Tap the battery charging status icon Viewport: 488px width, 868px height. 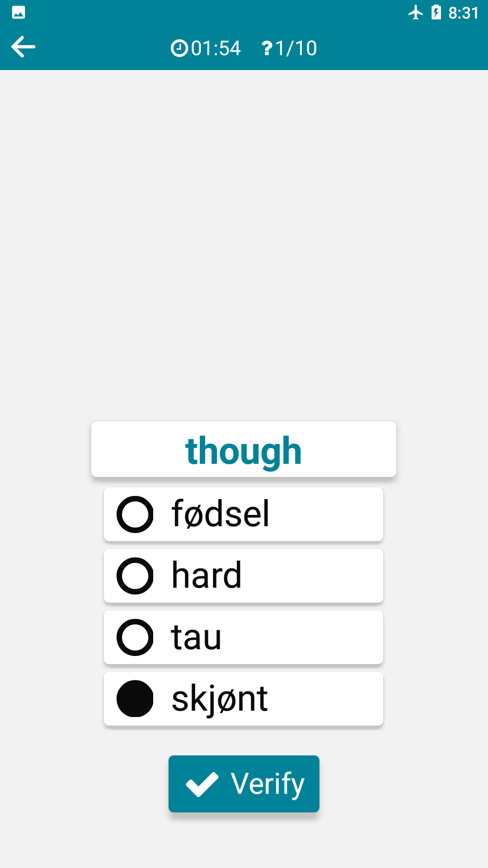pos(436,13)
